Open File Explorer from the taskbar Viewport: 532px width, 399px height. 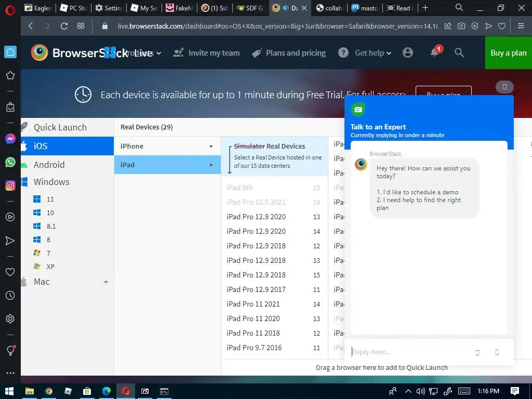click(x=30, y=391)
